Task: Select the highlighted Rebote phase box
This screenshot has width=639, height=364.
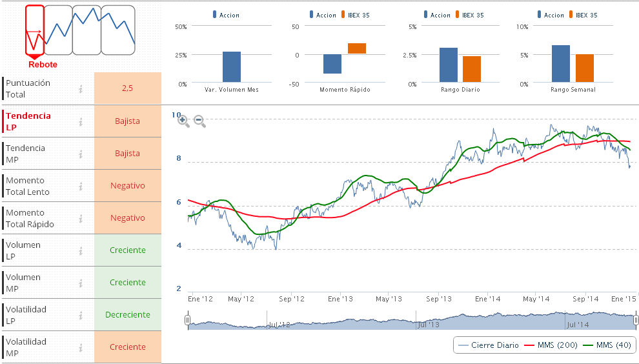Action: coord(35,30)
